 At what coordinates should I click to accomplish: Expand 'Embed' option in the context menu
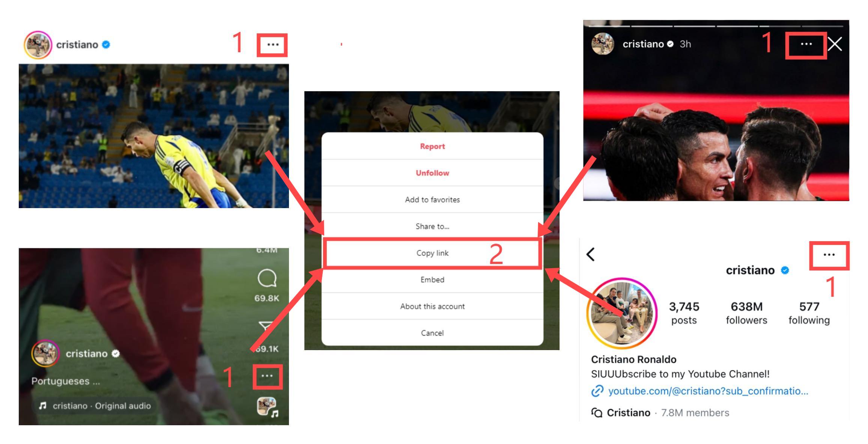click(431, 280)
